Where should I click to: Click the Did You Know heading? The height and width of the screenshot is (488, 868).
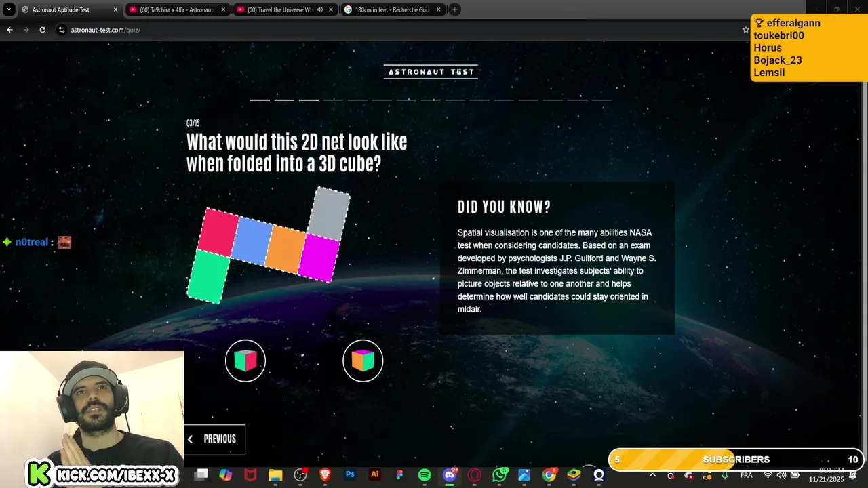(x=505, y=207)
